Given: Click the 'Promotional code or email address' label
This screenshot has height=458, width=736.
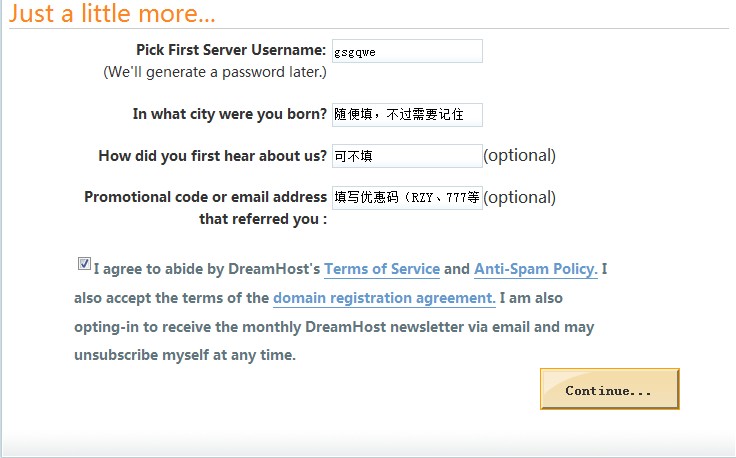Looking at the screenshot, I should coord(206,197).
